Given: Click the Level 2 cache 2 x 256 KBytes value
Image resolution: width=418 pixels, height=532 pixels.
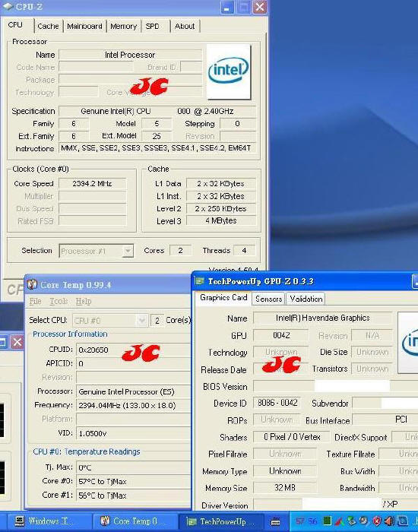Looking at the screenshot, I should (221, 209).
